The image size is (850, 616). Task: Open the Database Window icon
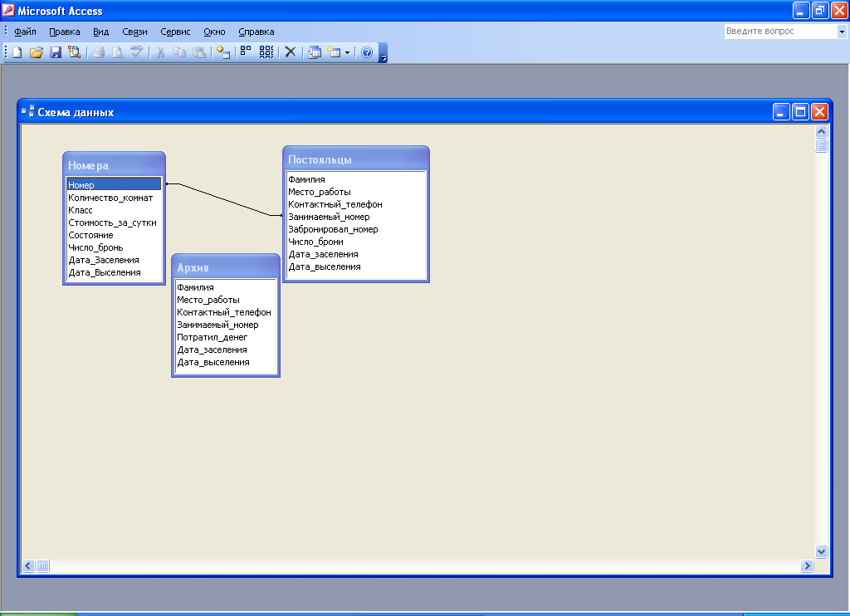[x=315, y=52]
